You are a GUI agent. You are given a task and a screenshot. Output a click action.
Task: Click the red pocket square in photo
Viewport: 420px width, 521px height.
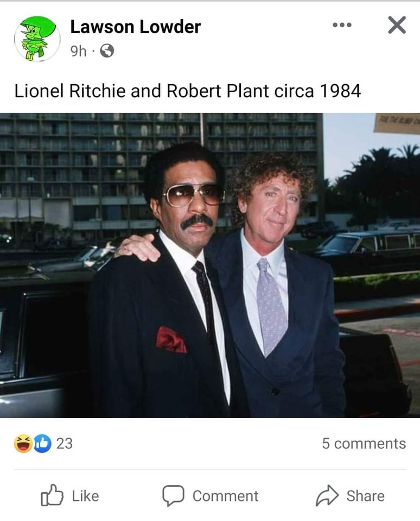(171, 340)
